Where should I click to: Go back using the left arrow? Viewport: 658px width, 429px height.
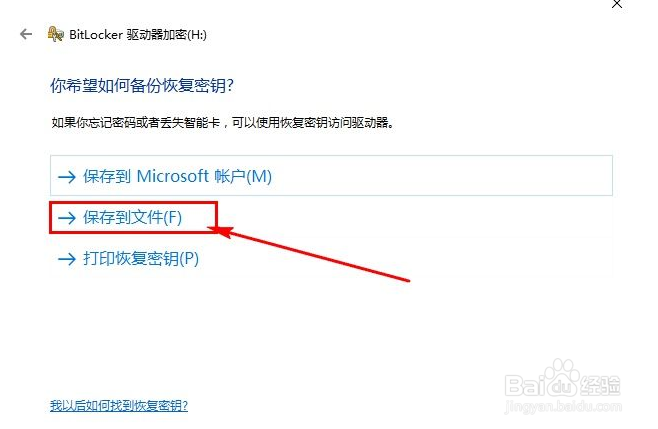point(26,34)
